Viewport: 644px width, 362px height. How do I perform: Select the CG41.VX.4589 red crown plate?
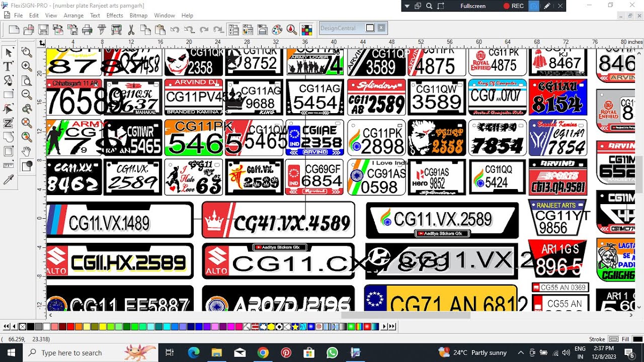278,220
